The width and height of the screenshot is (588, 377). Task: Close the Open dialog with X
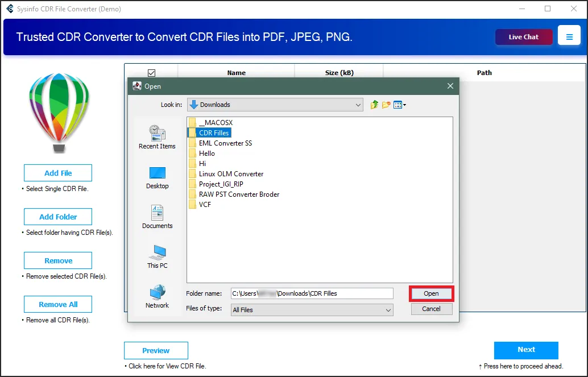coord(450,86)
